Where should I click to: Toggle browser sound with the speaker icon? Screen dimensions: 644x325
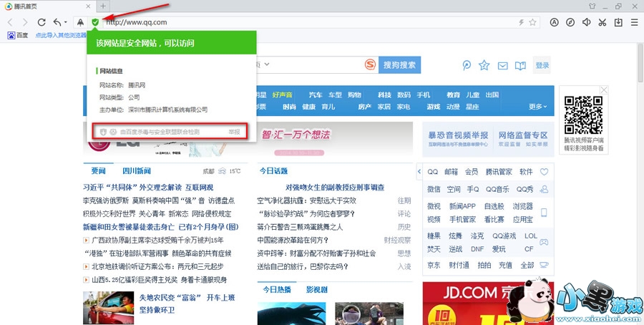point(587,22)
